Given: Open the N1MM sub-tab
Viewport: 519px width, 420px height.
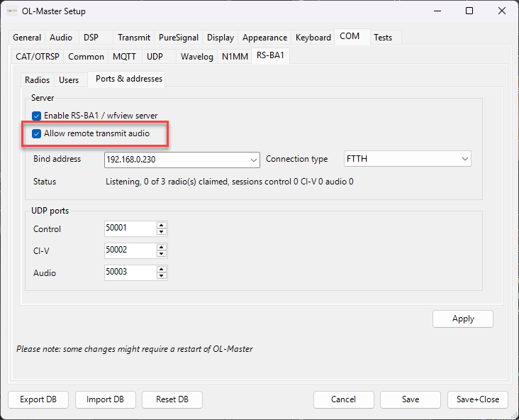Looking at the screenshot, I should point(235,57).
